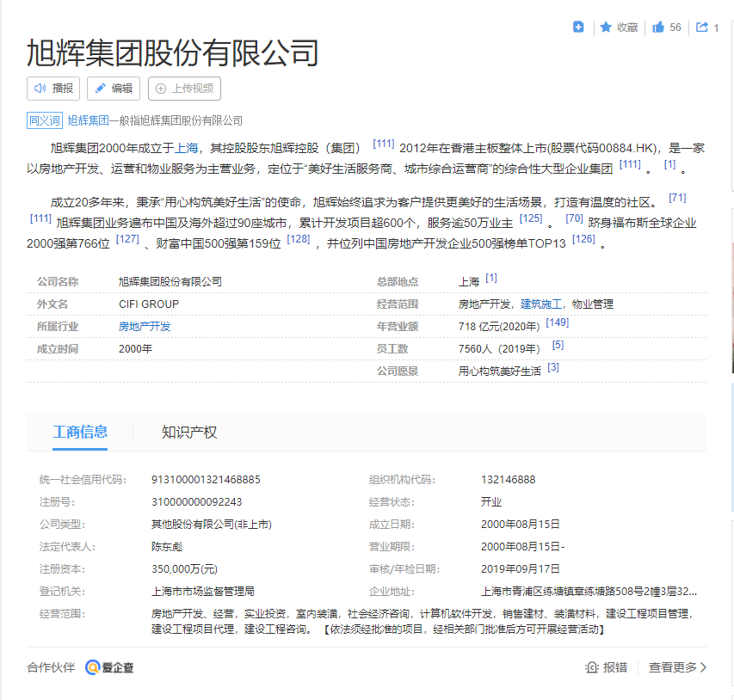Click the CIFI GROUP foreign name

pyautogui.click(x=149, y=304)
